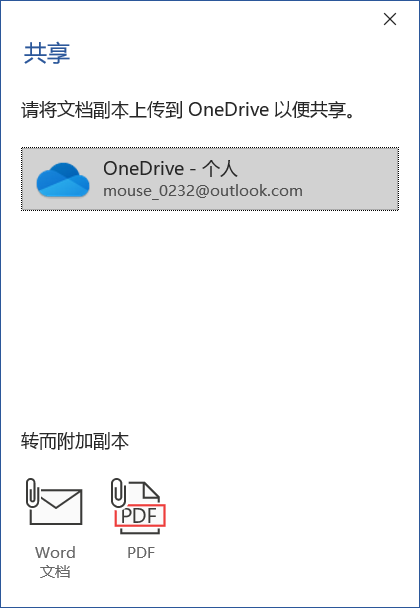This screenshot has width=420, height=608.
Task: Click the mouse_0232@outlook.com account text
Action: click(203, 191)
